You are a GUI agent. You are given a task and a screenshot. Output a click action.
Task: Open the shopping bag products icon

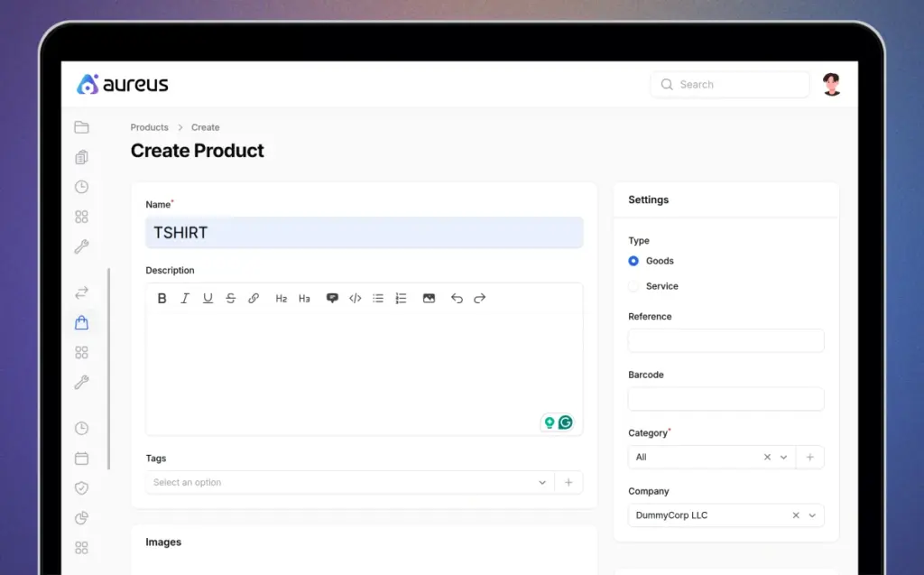[82, 322]
